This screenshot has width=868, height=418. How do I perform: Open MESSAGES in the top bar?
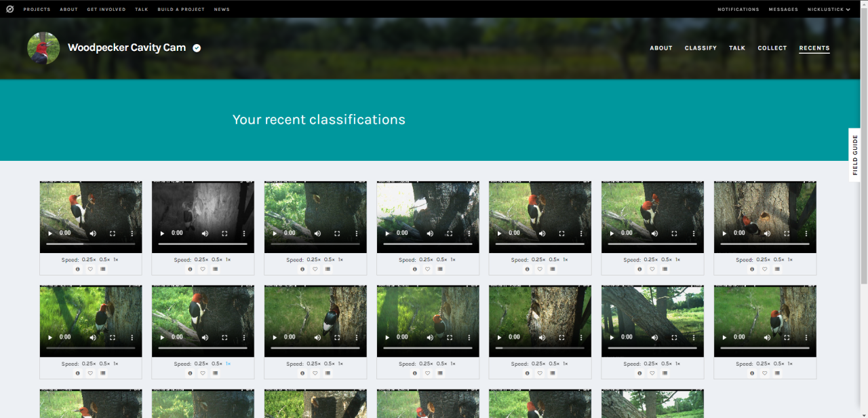tap(783, 9)
